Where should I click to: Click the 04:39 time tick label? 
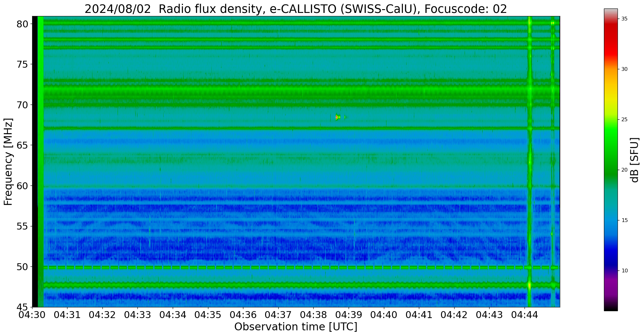pos(349,315)
